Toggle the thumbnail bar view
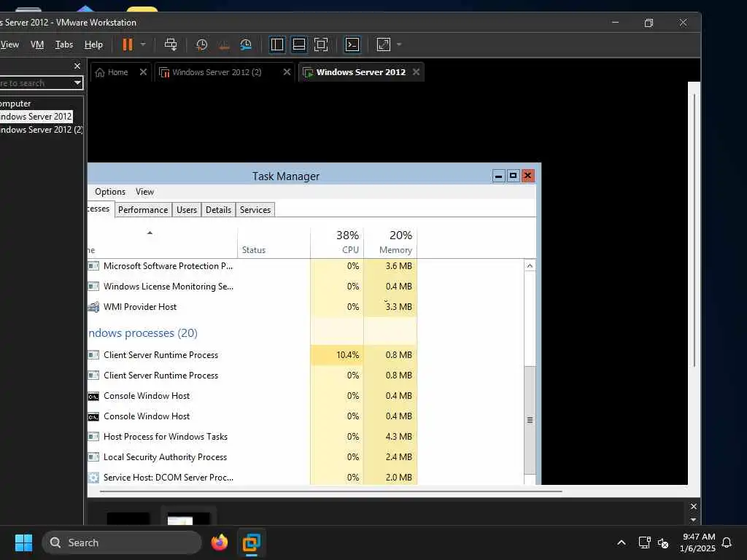 pyautogui.click(x=298, y=44)
